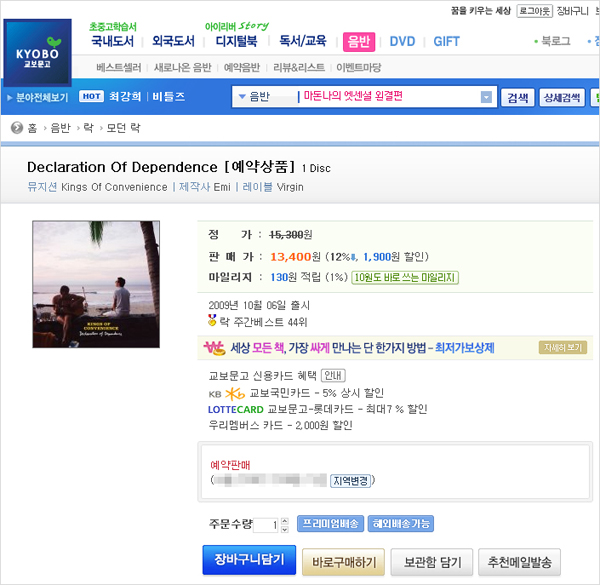Click the 교보국민카드 5% 상시 할인 text
The width and height of the screenshot is (600, 585).
(x=316, y=393)
